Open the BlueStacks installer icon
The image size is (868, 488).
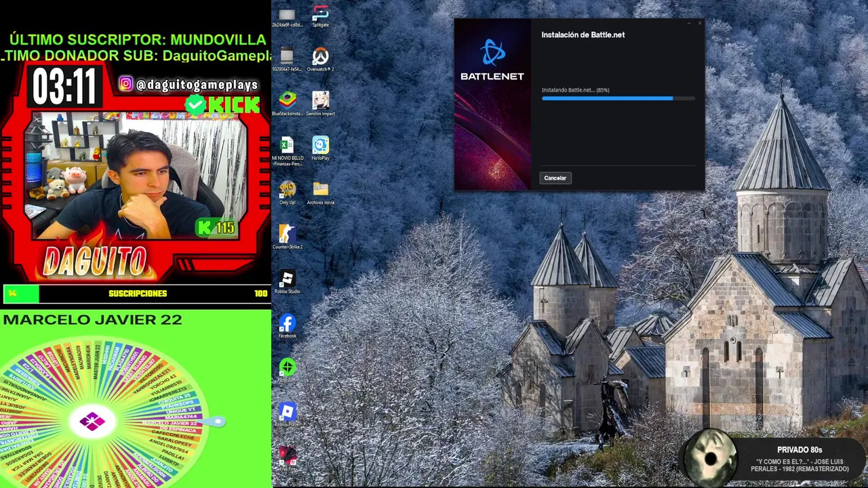pyautogui.click(x=288, y=104)
